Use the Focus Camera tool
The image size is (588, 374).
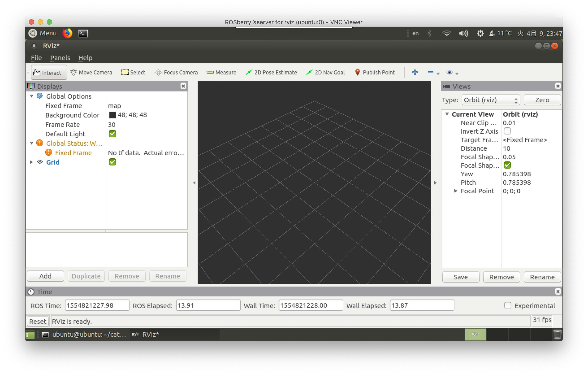[x=176, y=72]
